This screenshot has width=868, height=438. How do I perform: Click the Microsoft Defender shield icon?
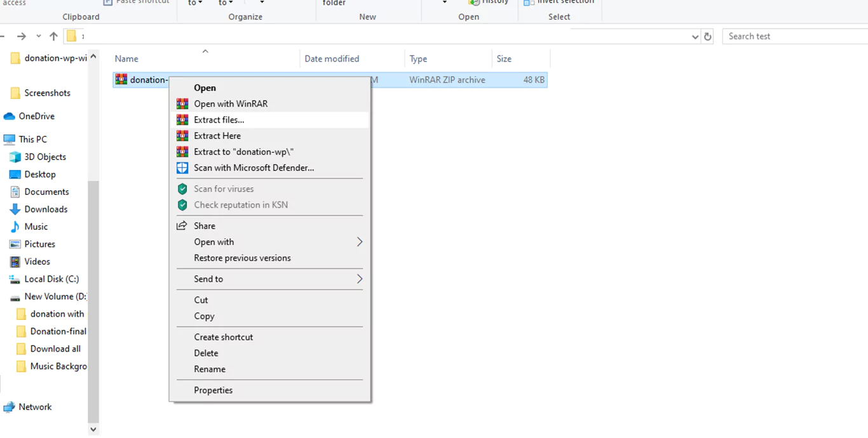click(x=182, y=168)
